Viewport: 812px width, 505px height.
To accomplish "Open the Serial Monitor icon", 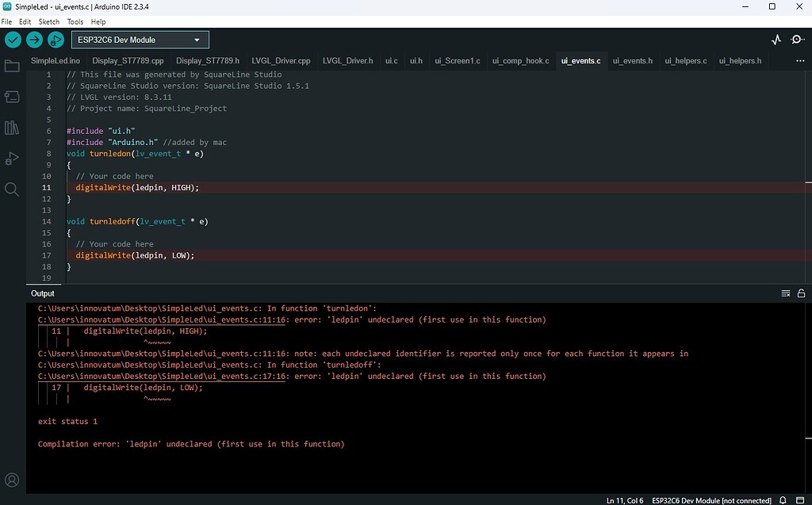I will 797,39.
